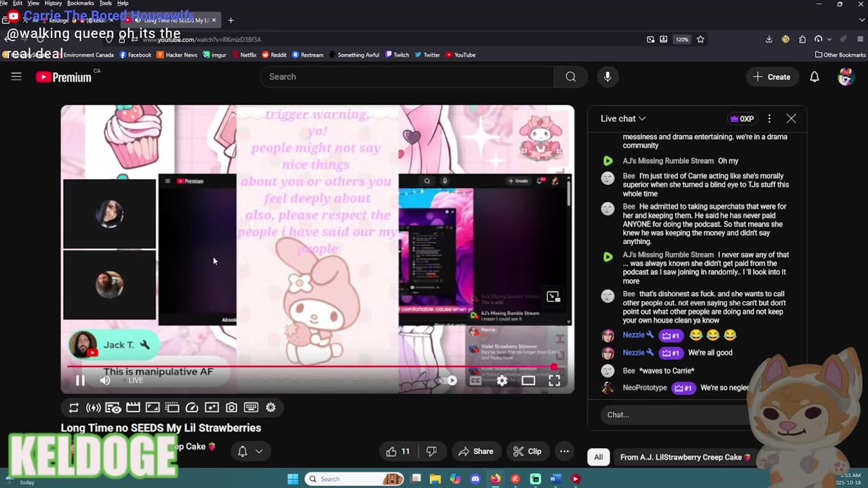Screen dimensions: 868x488
Task: Select the All filter chip
Action: pos(599,457)
